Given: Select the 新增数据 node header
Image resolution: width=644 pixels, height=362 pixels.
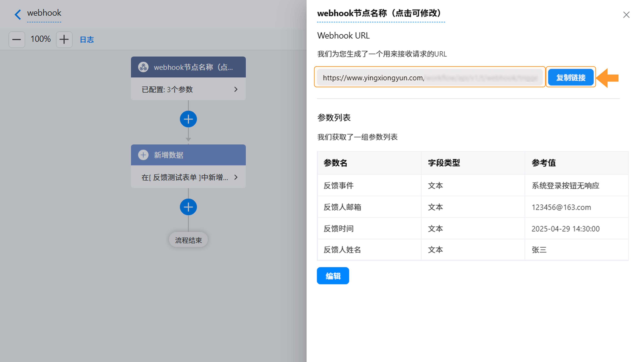Looking at the screenshot, I should coord(188,155).
